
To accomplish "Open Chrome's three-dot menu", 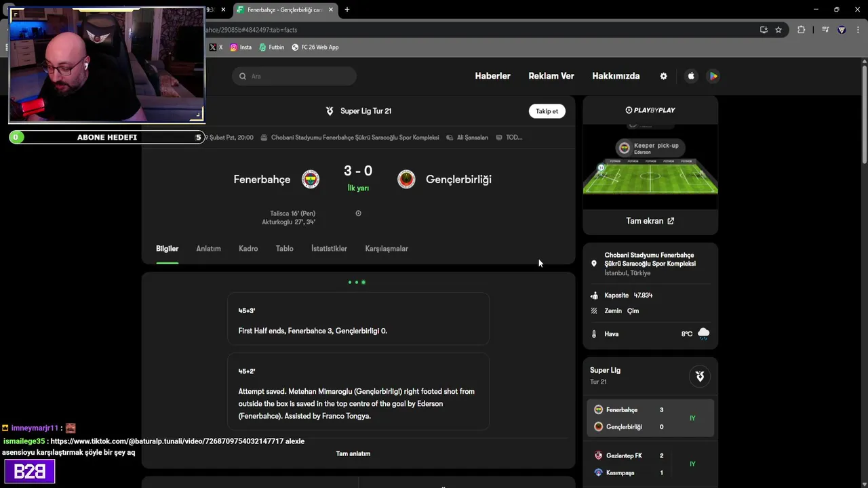I will coord(858,30).
